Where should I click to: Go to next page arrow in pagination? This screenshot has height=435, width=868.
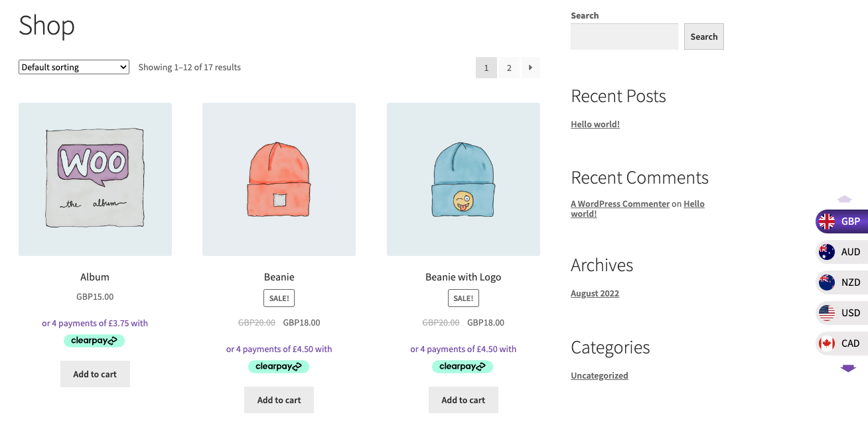click(530, 68)
